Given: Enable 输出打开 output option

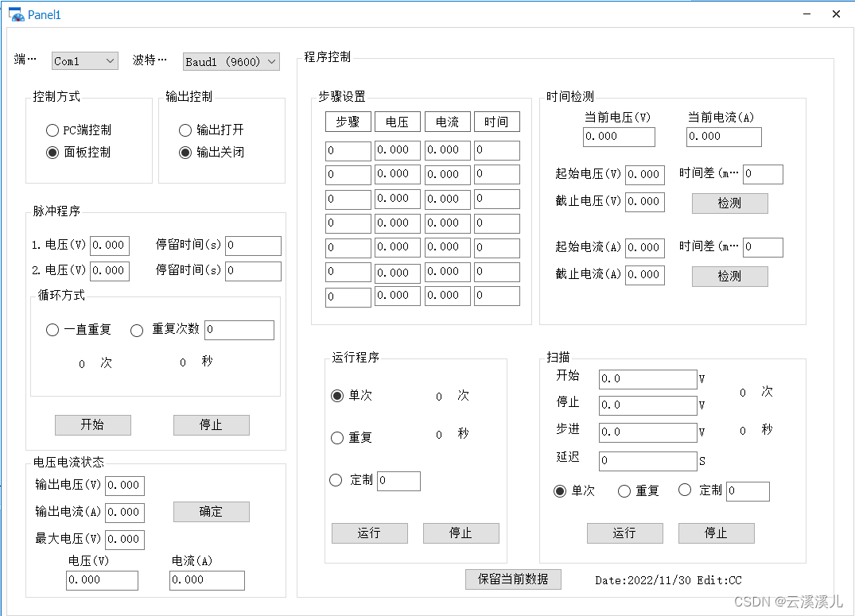Looking at the screenshot, I should [185, 131].
